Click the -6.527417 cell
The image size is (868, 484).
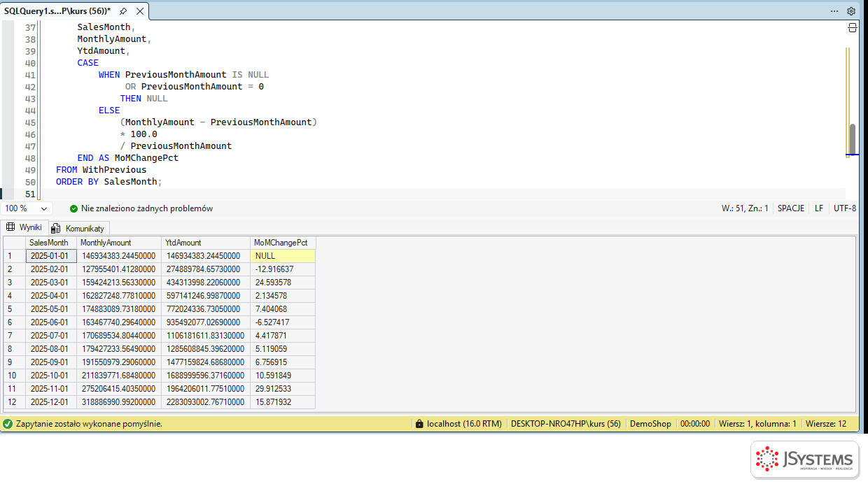283,322
